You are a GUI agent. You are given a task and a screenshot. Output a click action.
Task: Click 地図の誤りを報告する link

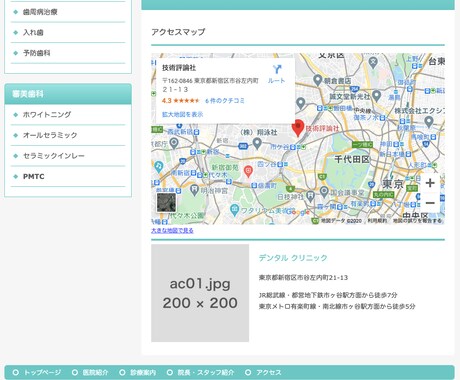click(417, 221)
